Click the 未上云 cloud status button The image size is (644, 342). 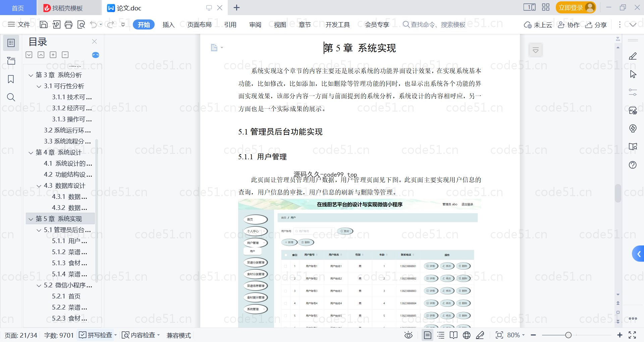click(x=538, y=24)
